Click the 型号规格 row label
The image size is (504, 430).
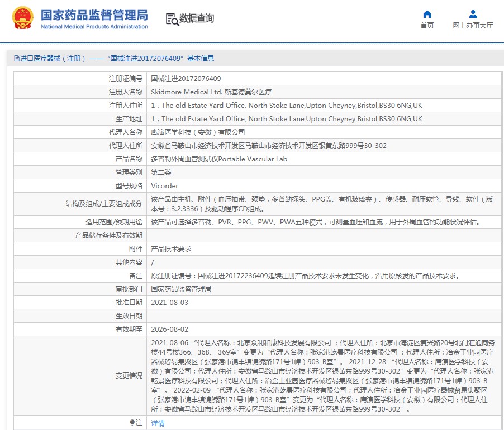[x=129, y=186]
